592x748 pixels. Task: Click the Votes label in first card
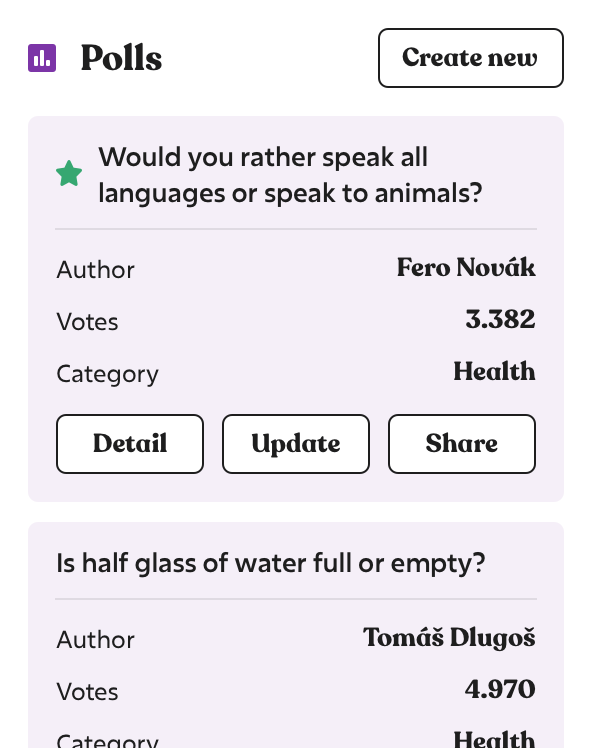click(x=87, y=322)
